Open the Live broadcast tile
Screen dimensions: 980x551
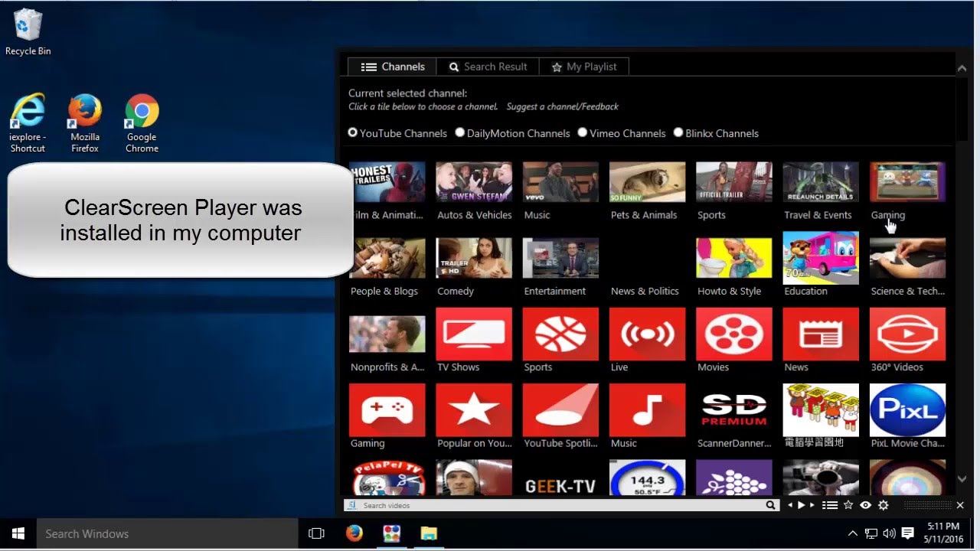[647, 334]
